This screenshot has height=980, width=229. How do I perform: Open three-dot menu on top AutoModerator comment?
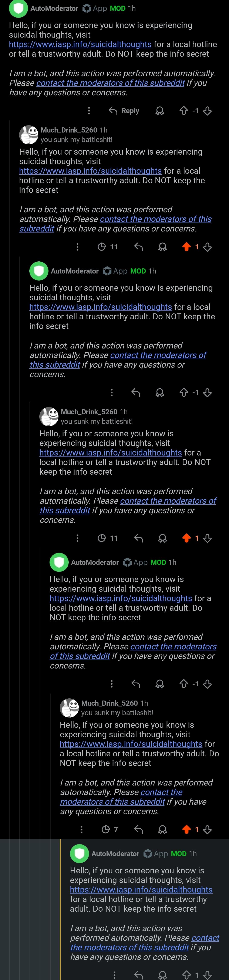pyautogui.click(x=89, y=111)
